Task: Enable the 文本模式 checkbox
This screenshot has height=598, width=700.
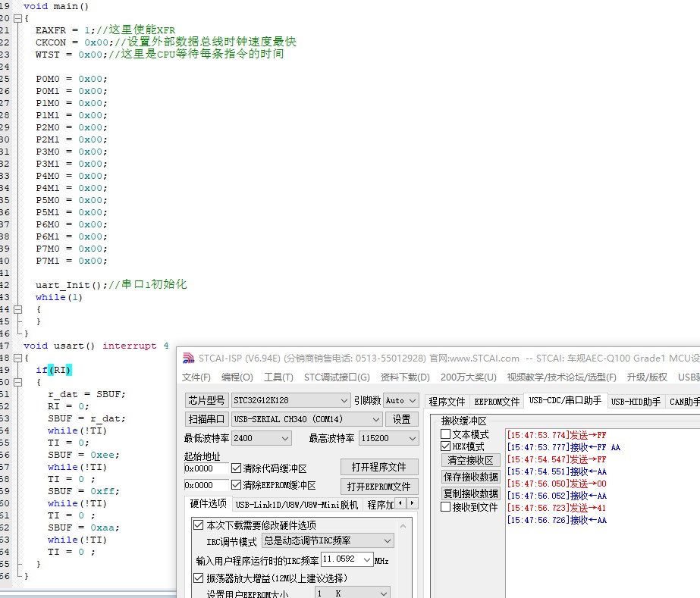Action: click(445, 434)
